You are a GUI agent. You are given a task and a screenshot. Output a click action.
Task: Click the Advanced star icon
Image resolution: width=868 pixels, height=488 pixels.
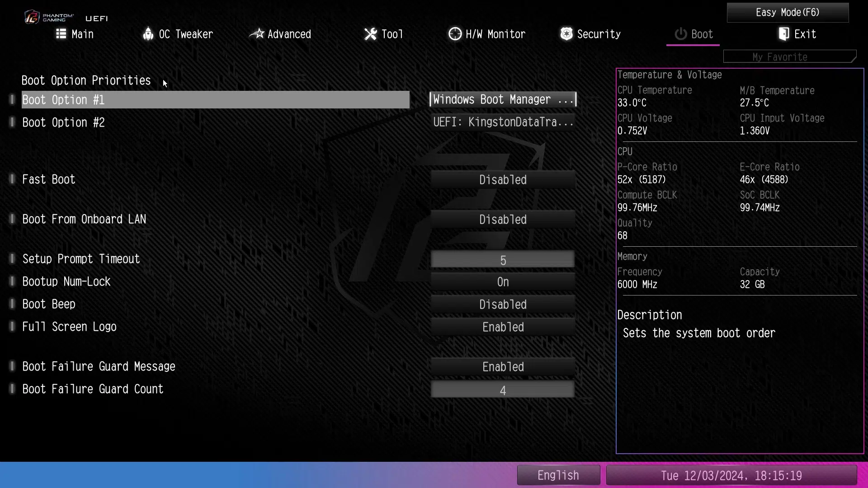(257, 34)
